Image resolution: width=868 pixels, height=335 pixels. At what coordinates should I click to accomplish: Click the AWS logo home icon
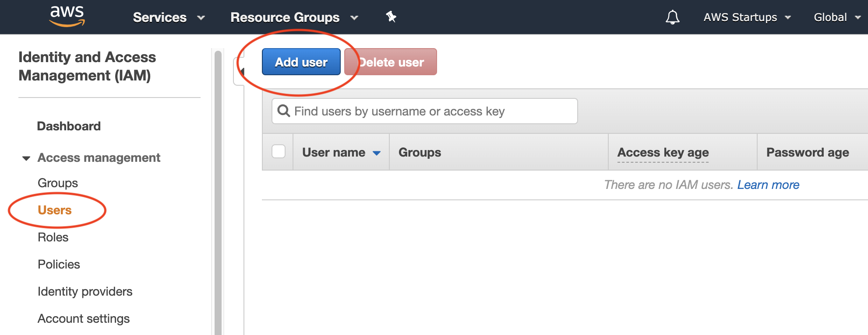click(x=67, y=17)
